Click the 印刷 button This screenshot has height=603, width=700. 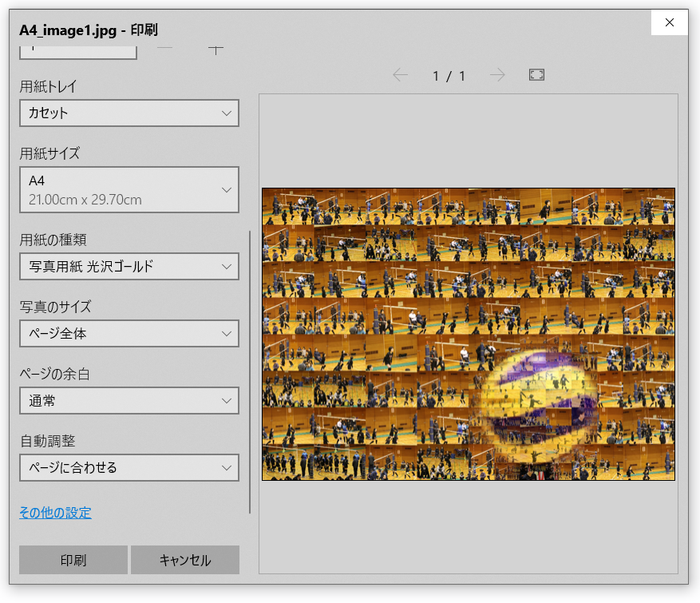point(73,560)
